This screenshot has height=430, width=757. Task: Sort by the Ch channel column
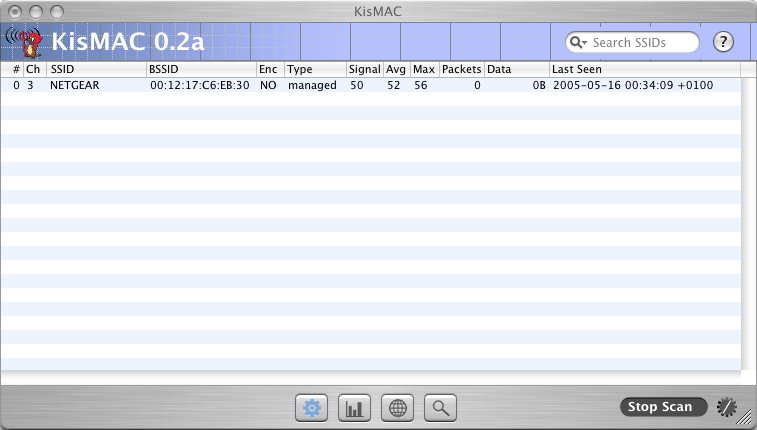[34, 70]
